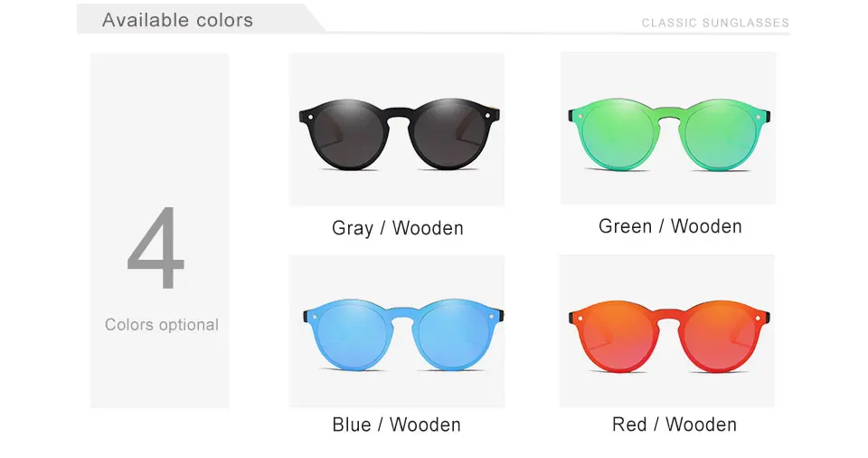Image resolution: width=868 pixels, height=458 pixels.
Task: Click the Blue / Wooden sunglasses image
Action: (397, 331)
